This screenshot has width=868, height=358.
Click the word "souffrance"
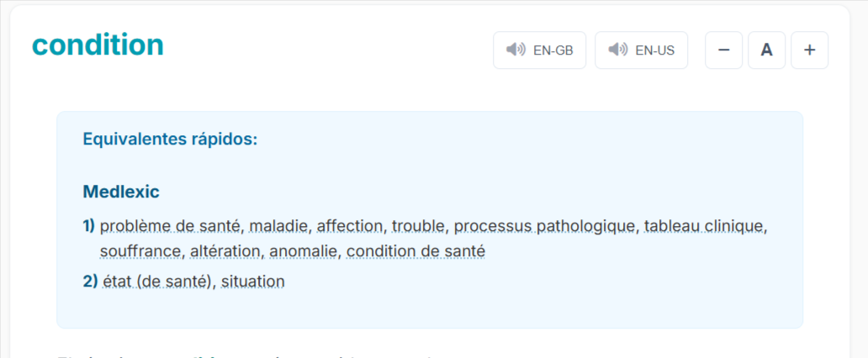137,251
